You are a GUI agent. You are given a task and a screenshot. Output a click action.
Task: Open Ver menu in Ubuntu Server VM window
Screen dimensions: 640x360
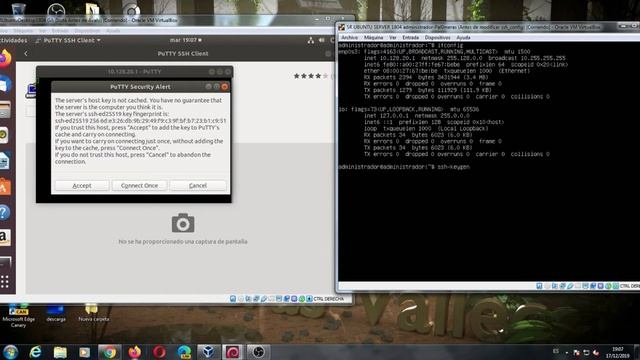(393, 37)
